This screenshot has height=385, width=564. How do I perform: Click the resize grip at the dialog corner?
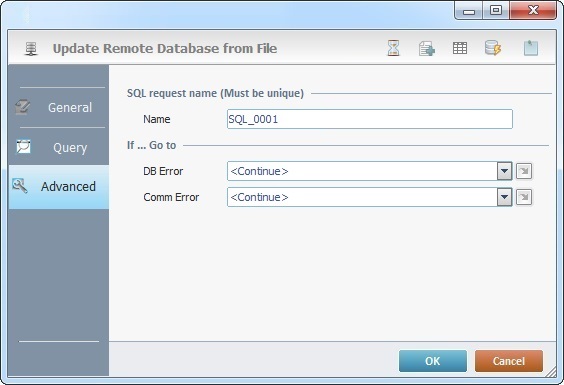coord(551,372)
